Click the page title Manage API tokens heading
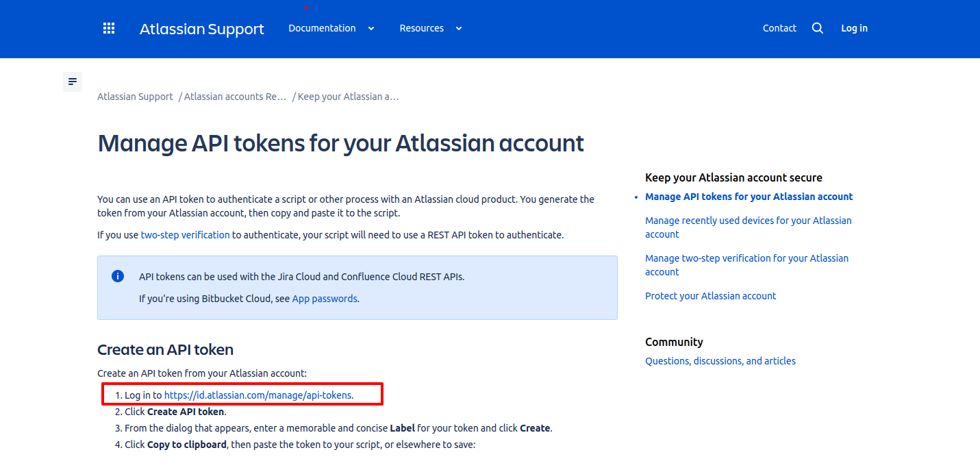This screenshot has height=472, width=980. (x=340, y=143)
